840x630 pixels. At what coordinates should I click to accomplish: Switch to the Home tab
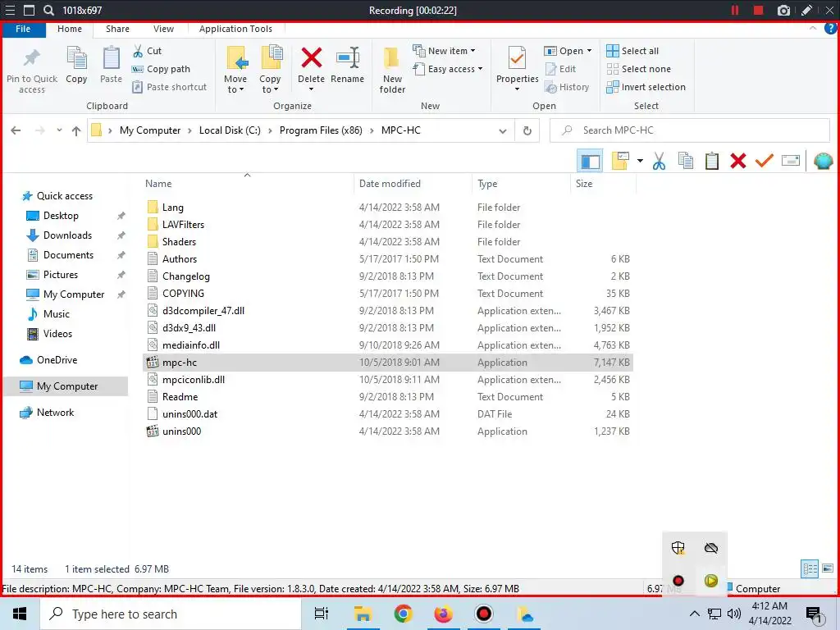coord(70,29)
